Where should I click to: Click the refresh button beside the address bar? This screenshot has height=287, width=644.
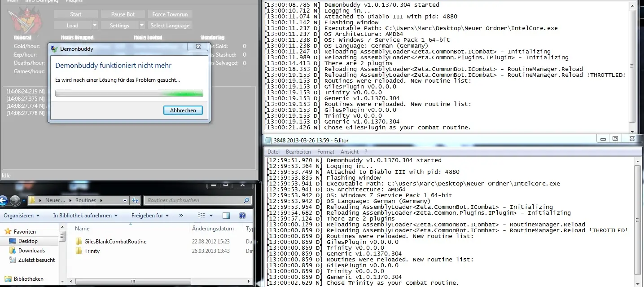(135, 200)
